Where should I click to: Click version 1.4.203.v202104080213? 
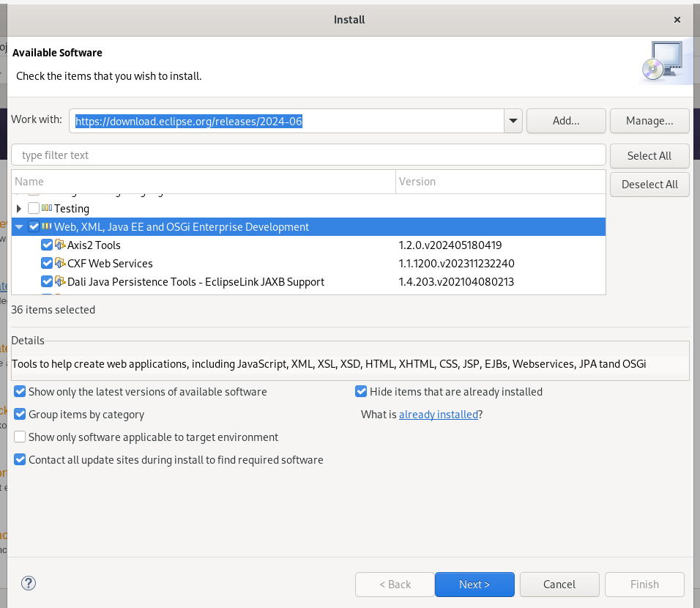455,282
